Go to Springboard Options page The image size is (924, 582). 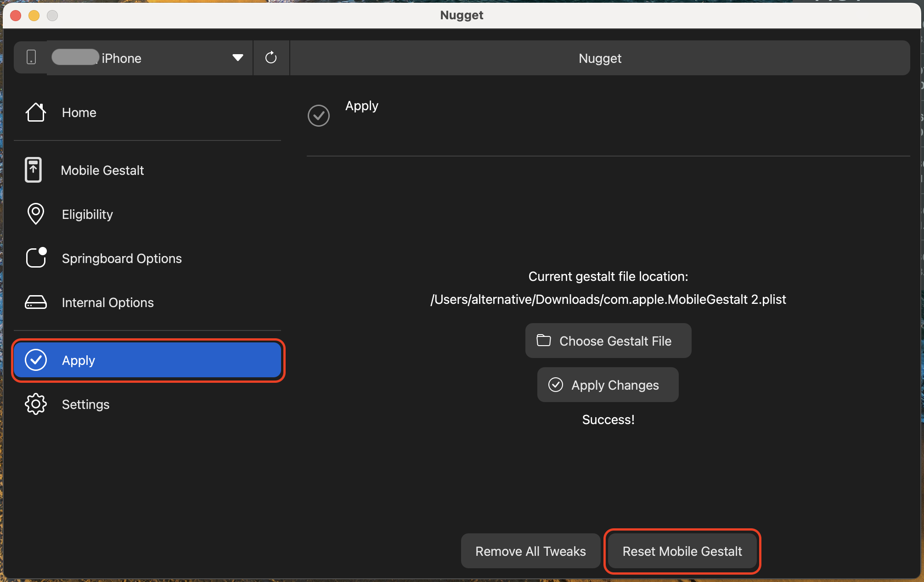tap(122, 258)
